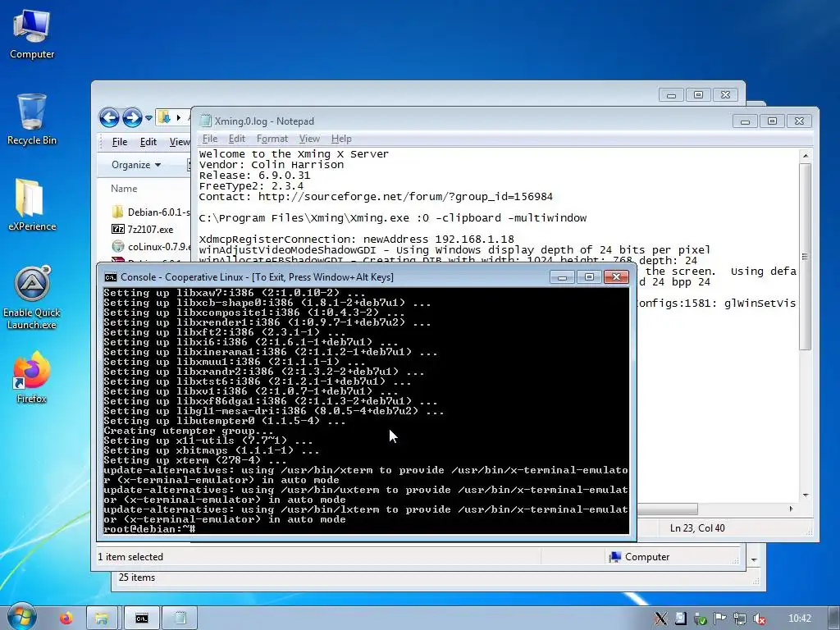Launch Firefox from the taskbar
The width and height of the screenshot is (840, 630).
66,619
